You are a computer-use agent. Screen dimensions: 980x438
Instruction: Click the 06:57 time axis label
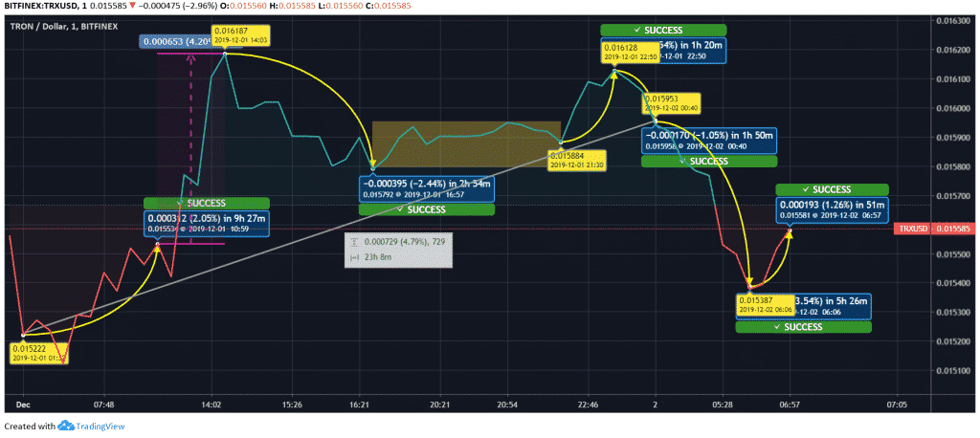pyautogui.click(x=790, y=405)
